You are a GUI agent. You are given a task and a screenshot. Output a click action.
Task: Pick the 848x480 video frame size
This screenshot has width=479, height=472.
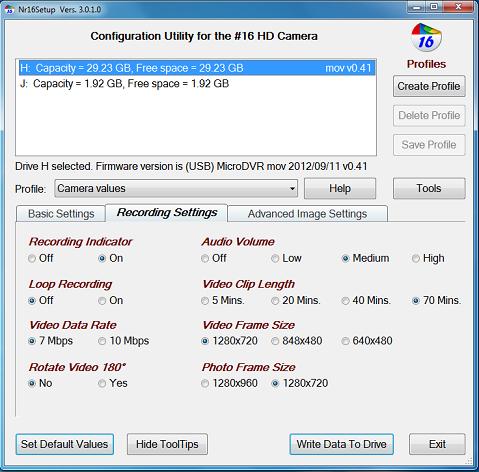click(x=275, y=341)
